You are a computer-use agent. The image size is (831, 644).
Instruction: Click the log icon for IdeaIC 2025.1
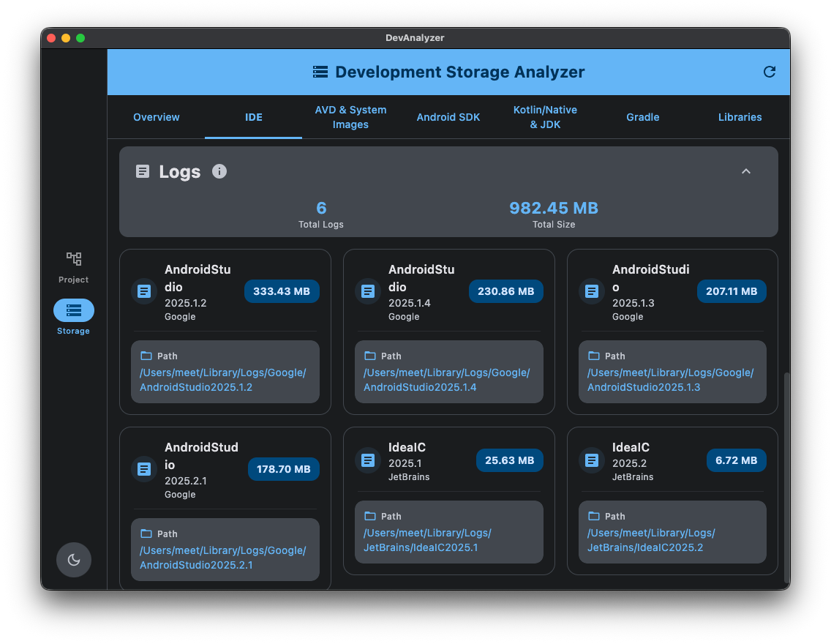(x=368, y=460)
